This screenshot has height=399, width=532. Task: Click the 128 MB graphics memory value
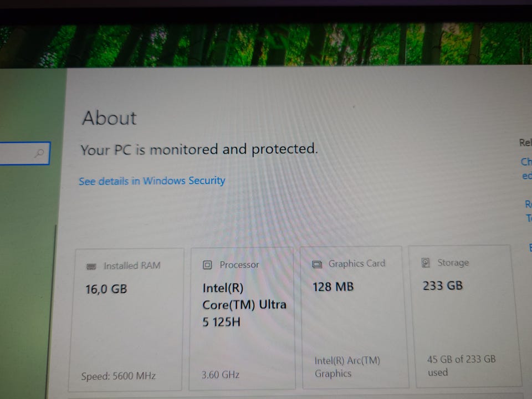(332, 287)
